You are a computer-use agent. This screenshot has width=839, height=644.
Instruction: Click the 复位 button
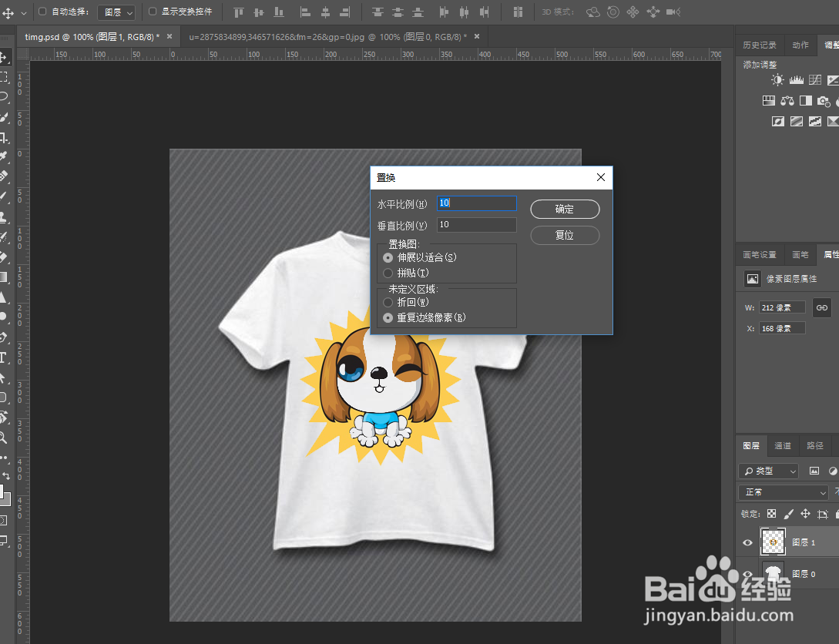click(x=565, y=236)
